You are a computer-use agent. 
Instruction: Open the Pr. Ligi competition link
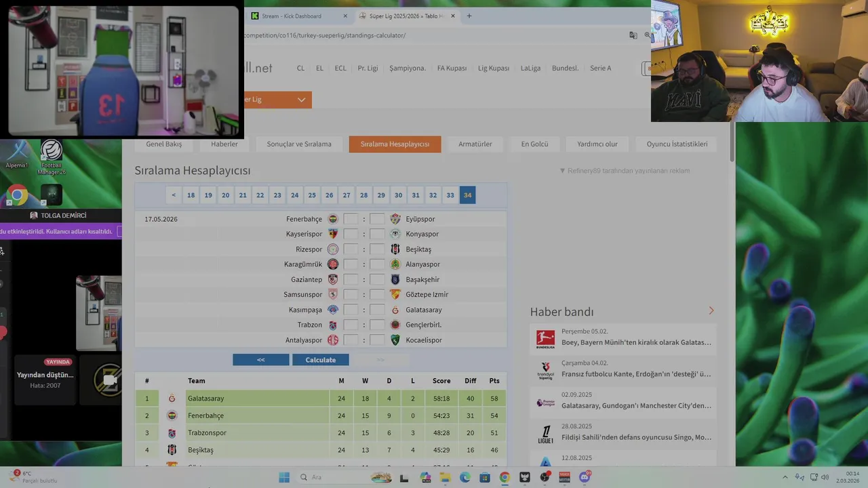pos(368,68)
